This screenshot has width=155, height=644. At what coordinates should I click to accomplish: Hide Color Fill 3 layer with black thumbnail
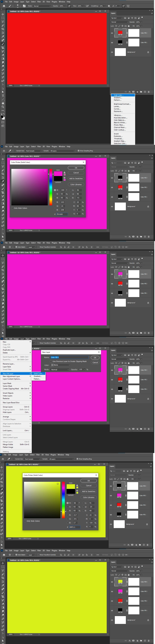[112, 178]
